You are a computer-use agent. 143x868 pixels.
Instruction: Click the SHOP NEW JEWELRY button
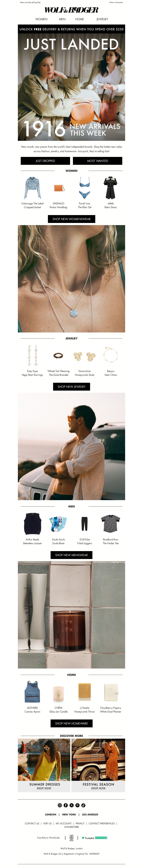72,386
